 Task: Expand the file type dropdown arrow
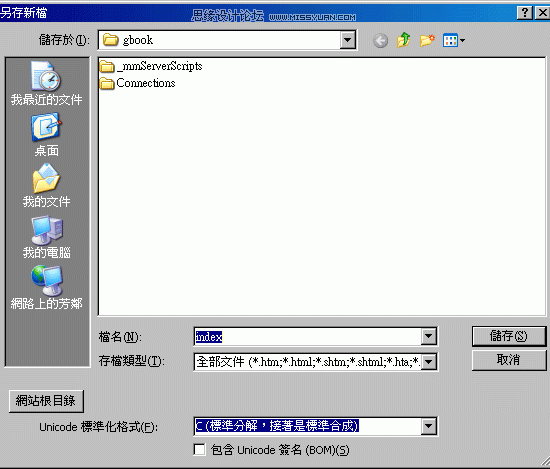pos(428,362)
